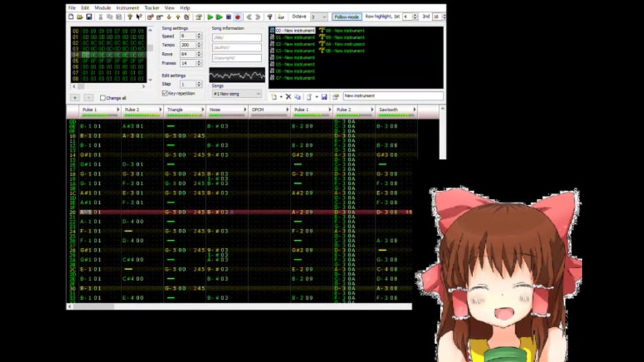Image resolution: width=644 pixels, height=362 pixels.
Task: Stop playback with the blue square icon
Action: click(x=228, y=17)
